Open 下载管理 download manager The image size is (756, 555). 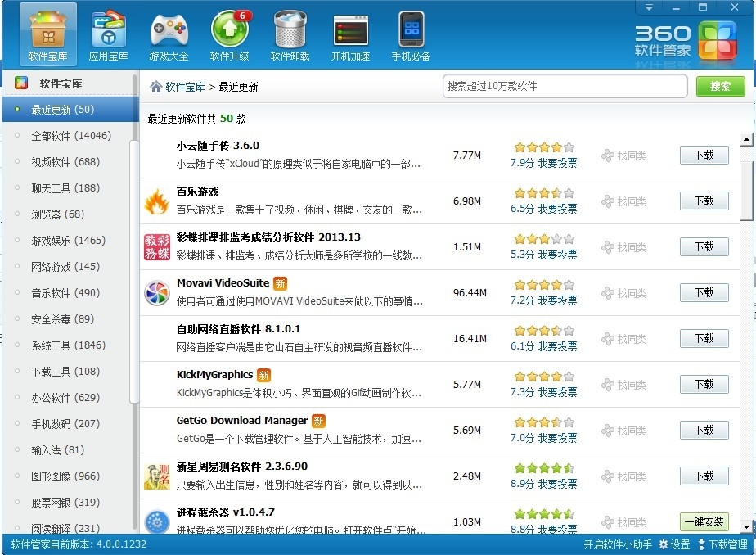pos(722,545)
